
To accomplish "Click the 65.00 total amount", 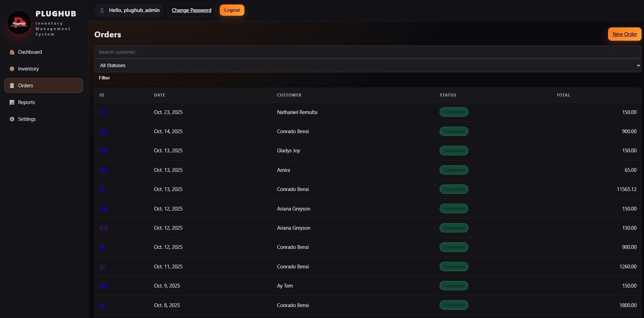I will [x=630, y=170].
